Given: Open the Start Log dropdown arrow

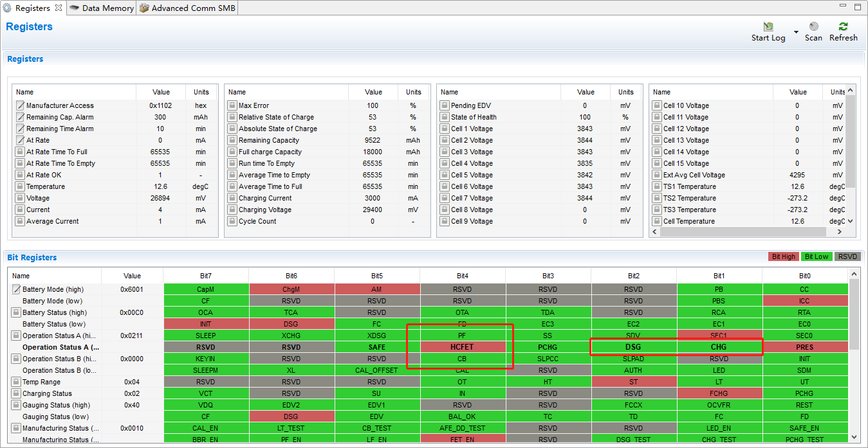Looking at the screenshot, I should pos(795,31).
